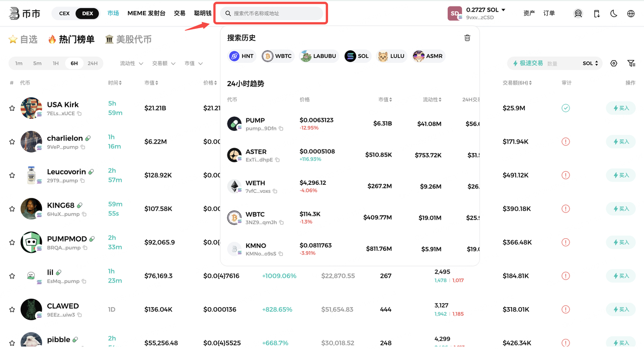Viewport: 644px width, 349px height.
Task: Open the hexagon settings icon near quick trade
Action: pos(614,63)
